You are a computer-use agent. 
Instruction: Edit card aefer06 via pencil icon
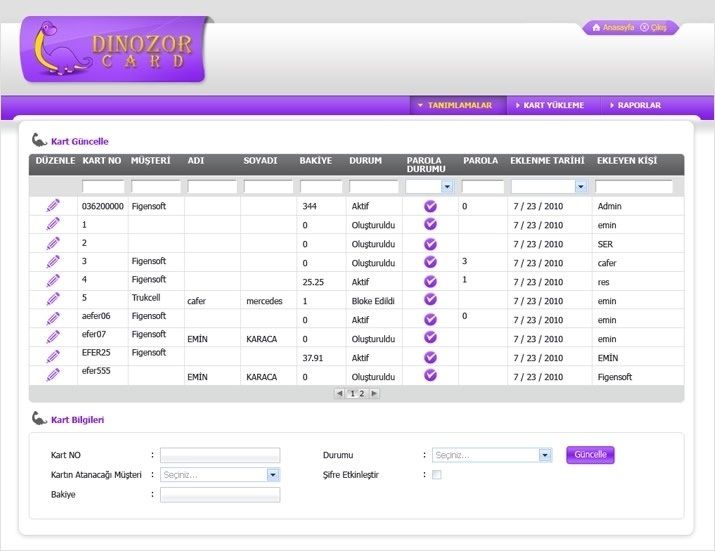53,318
